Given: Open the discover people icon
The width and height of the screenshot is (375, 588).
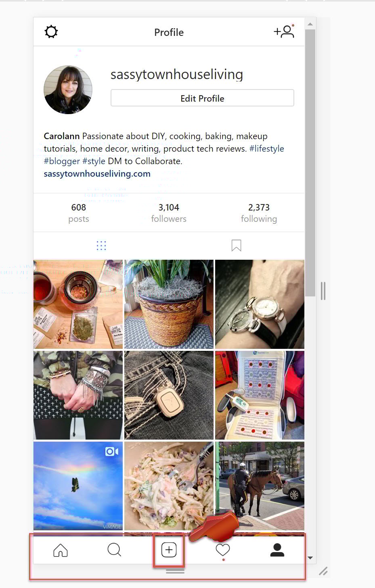Looking at the screenshot, I should pos(284,31).
